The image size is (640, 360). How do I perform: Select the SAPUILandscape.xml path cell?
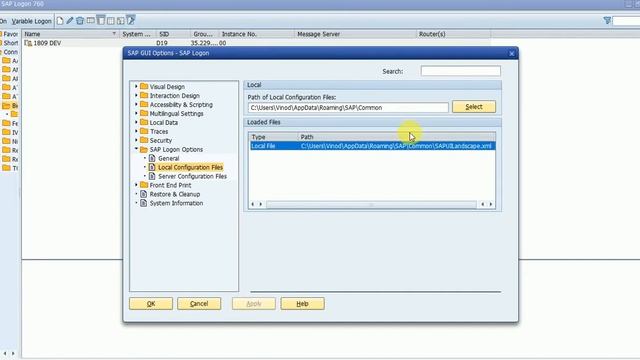tap(396, 146)
